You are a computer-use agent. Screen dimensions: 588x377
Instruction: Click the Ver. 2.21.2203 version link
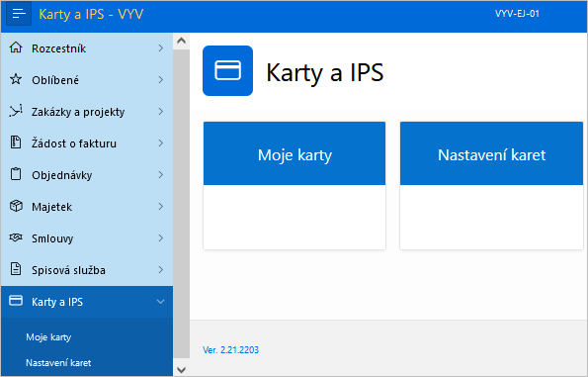(230, 350)
